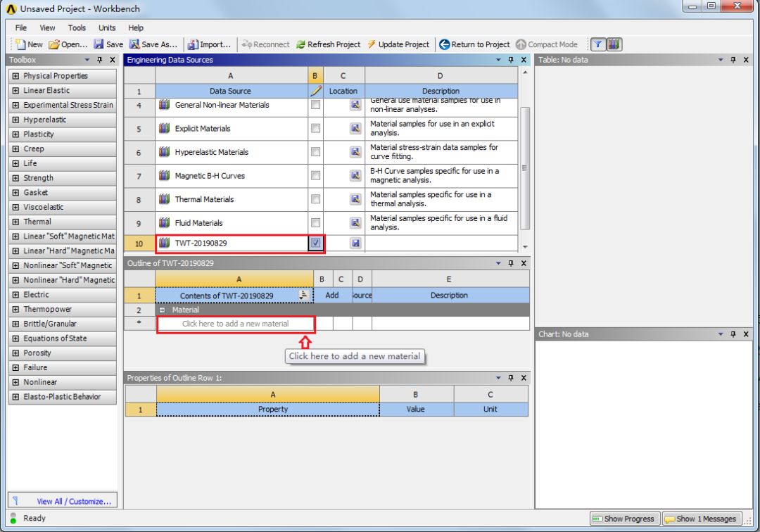Uncheck edit checkbox for TWT-20190829
This screenshot has height=532, width=760.
click(x=315, y=243)
